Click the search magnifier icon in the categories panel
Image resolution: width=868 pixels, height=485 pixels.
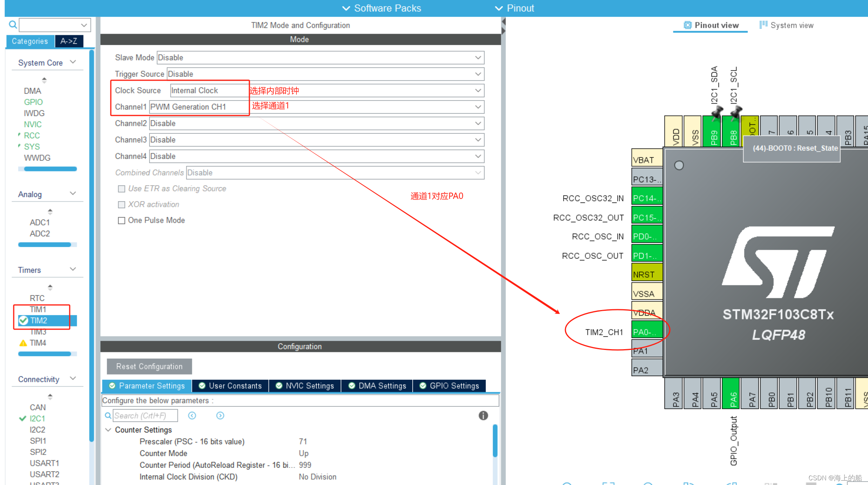point(13,25)
